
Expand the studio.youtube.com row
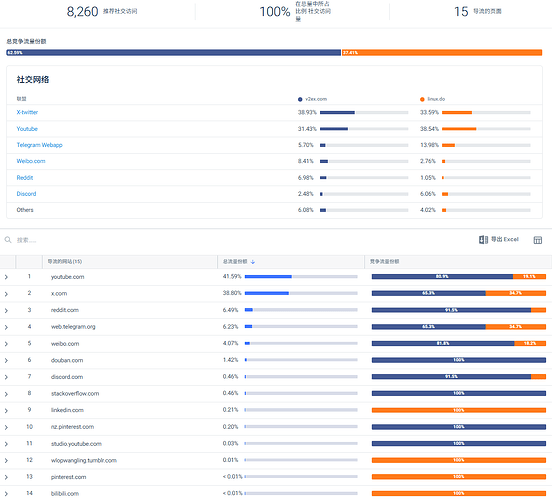(x=6, y=444)
